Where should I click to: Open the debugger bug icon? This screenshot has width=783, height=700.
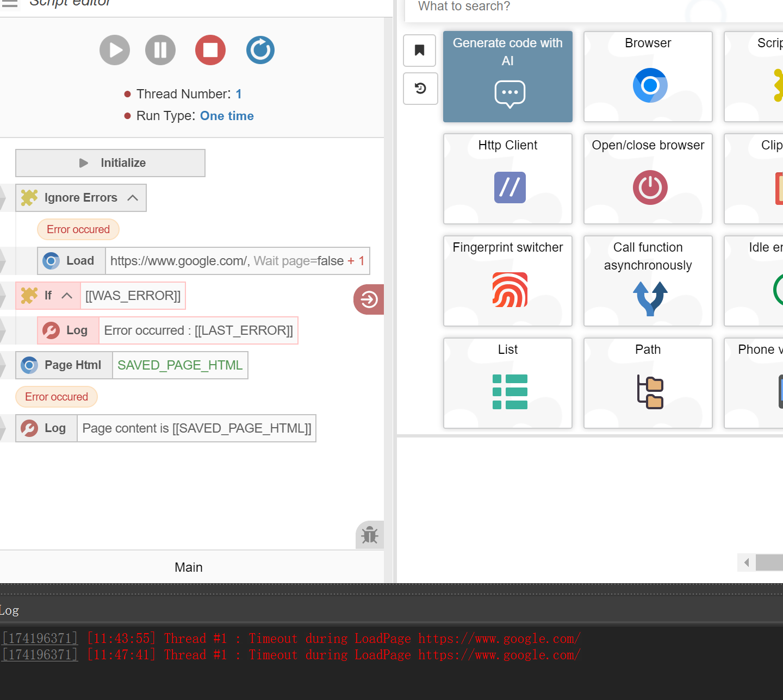click(369, 535)
